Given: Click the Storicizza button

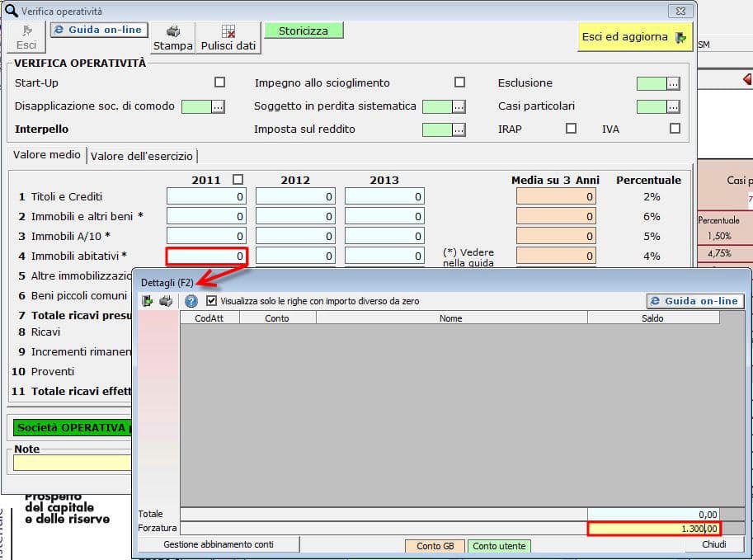Looking at the screenshot, I should coord(303,31).
